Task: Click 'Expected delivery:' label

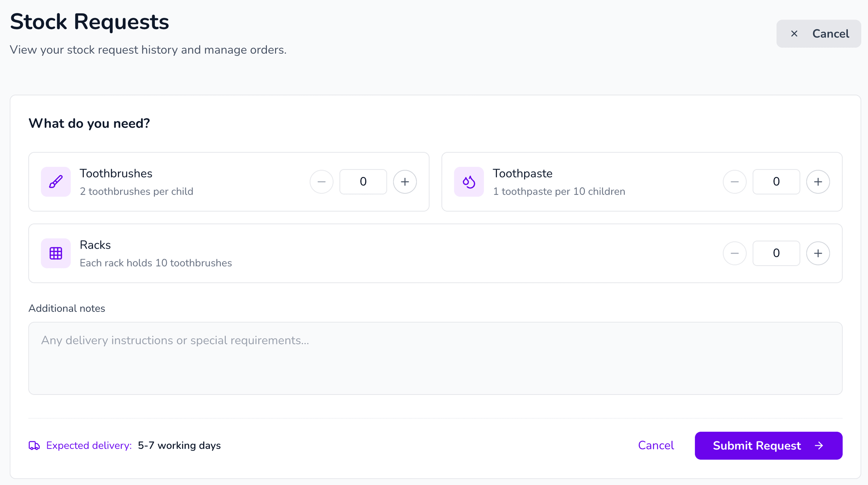Action: tap(89, 446)
